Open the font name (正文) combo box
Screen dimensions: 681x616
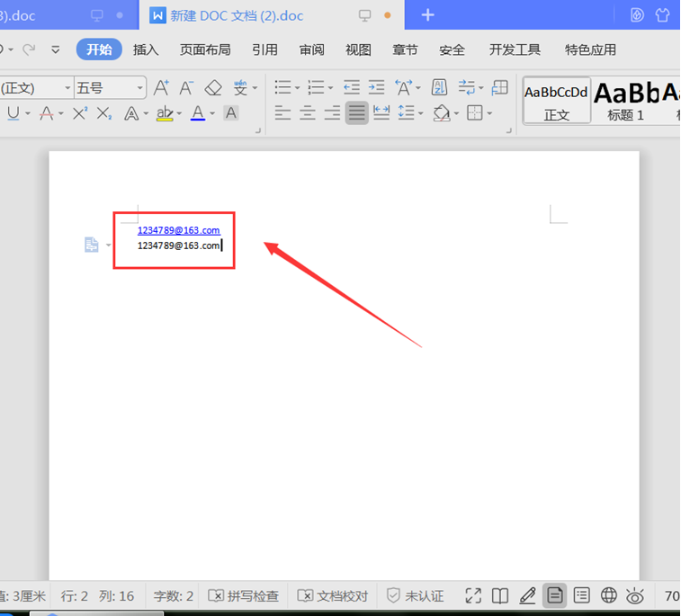point(36,88)
